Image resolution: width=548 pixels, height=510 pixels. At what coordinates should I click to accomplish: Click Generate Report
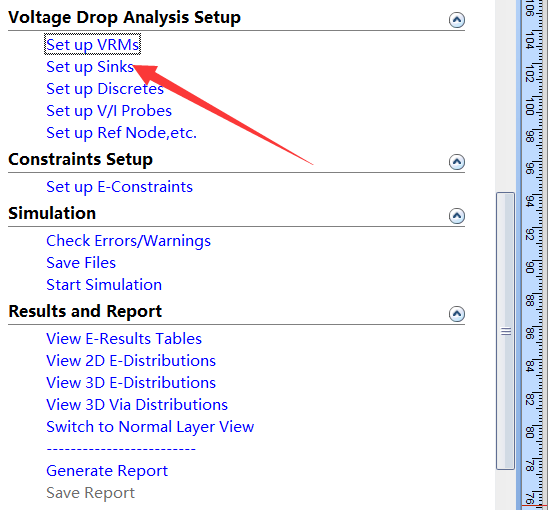(107, 471)
